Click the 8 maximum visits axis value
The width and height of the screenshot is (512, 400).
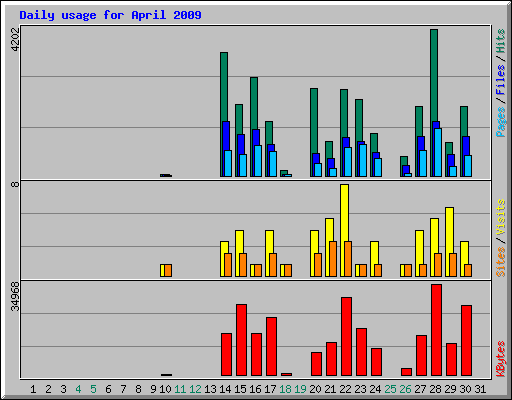point(15,184)
